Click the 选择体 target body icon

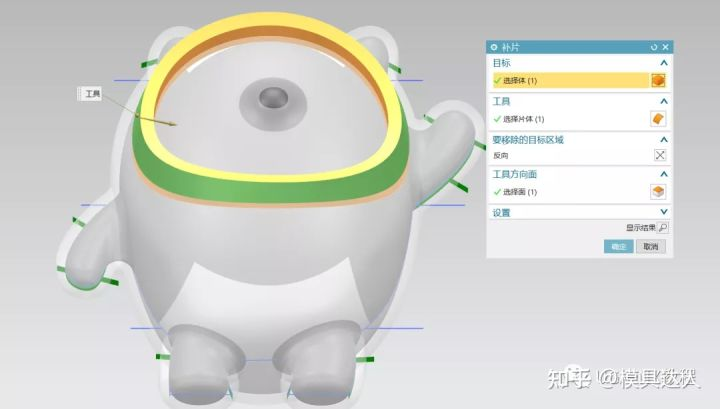(x=658, y=80)
